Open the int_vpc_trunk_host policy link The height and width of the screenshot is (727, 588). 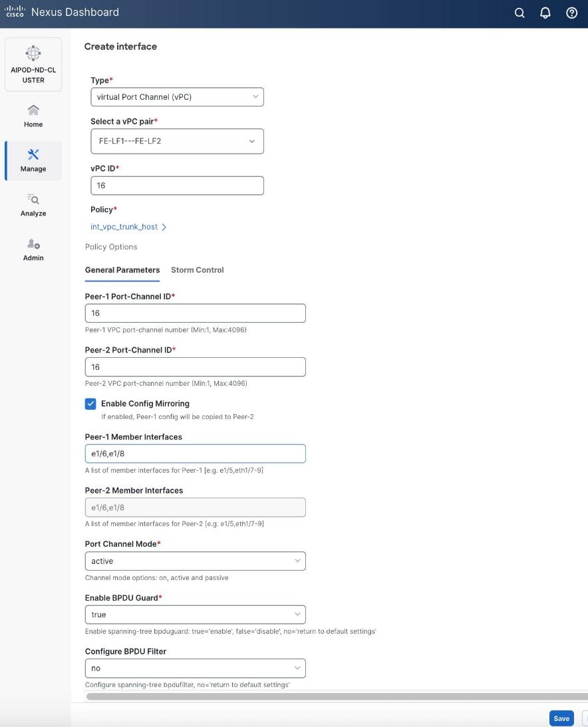click(124, 227)
